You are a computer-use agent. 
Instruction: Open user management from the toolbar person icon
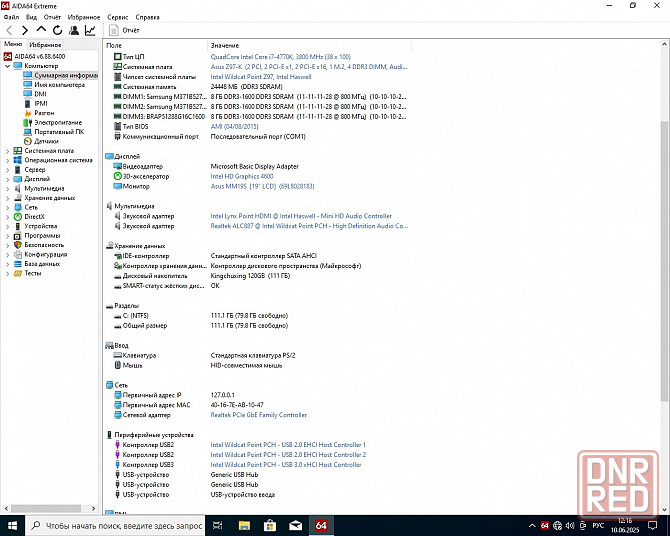click(73, 30)
